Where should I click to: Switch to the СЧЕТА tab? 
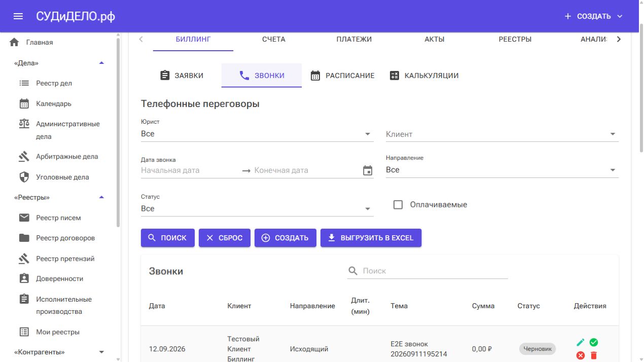[274, 39]
